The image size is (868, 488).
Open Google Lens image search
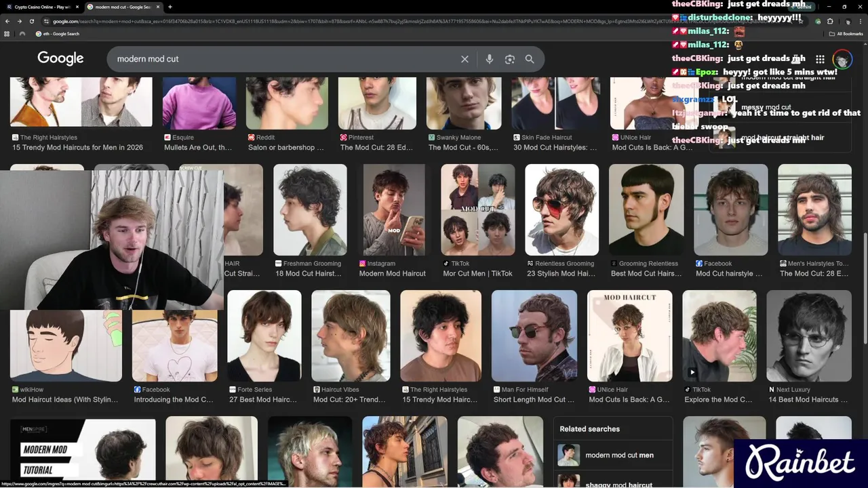(x=510, y=59)
